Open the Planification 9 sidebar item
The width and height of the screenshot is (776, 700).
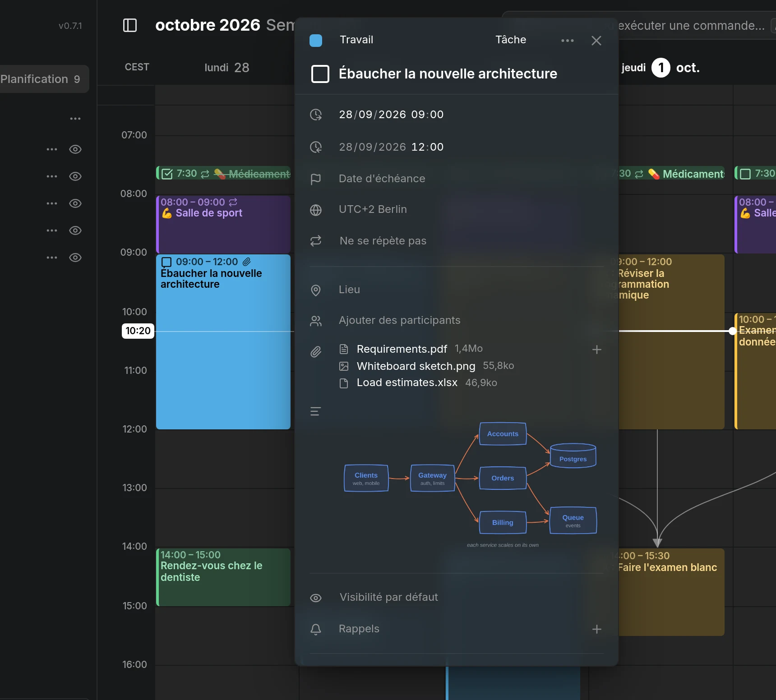(x=41, y=79)
